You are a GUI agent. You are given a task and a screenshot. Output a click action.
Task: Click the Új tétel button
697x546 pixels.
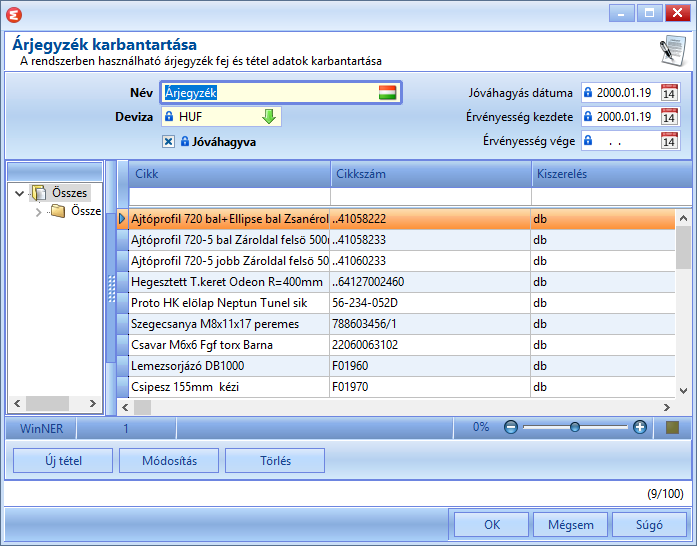[x=63, y=461]
